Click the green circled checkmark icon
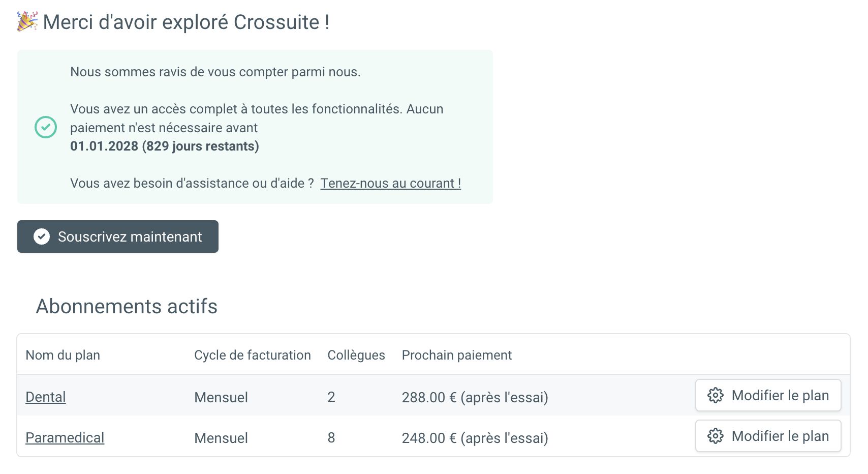Image resolution: width=868 pixels, height=474 pixels. (x=46, y=127)
